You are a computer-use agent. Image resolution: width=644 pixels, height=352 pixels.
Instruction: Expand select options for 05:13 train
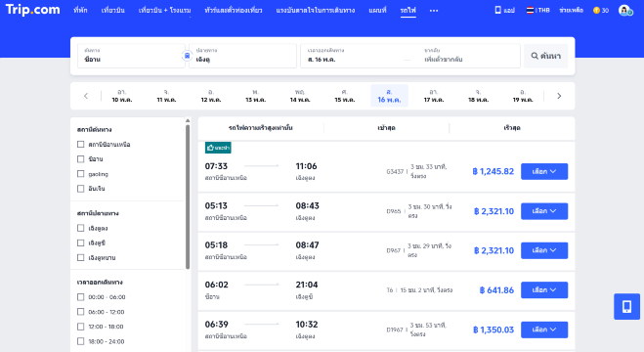click(x=544, y=211)
